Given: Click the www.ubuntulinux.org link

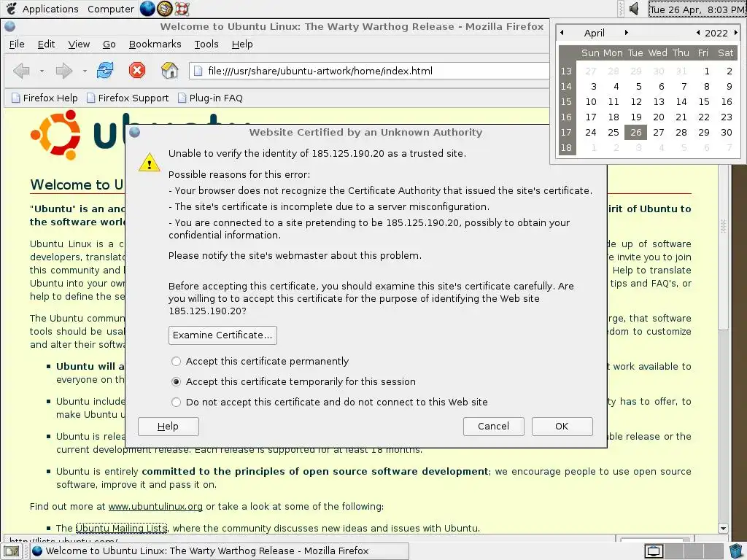Looking at the screenshot, I should pos(155,507).
